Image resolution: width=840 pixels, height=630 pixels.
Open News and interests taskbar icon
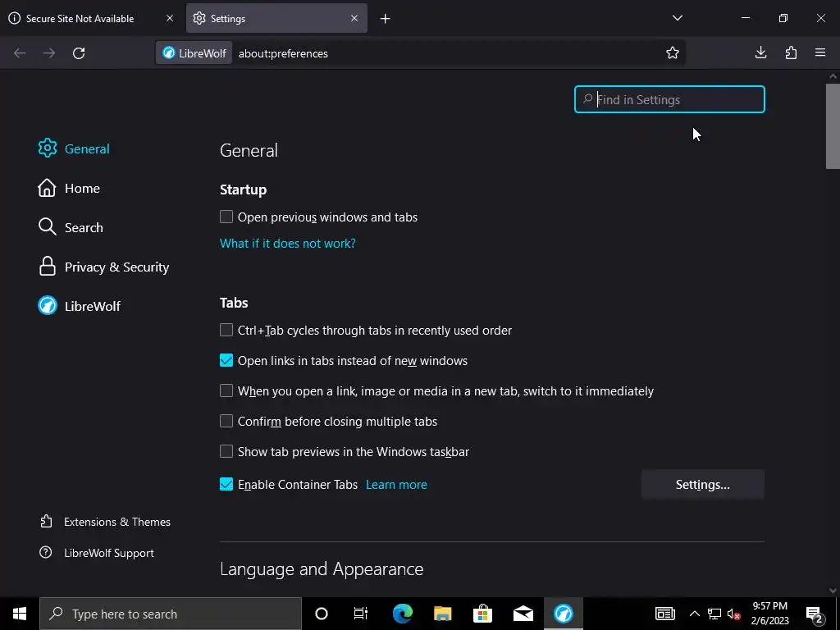point(664,614)
